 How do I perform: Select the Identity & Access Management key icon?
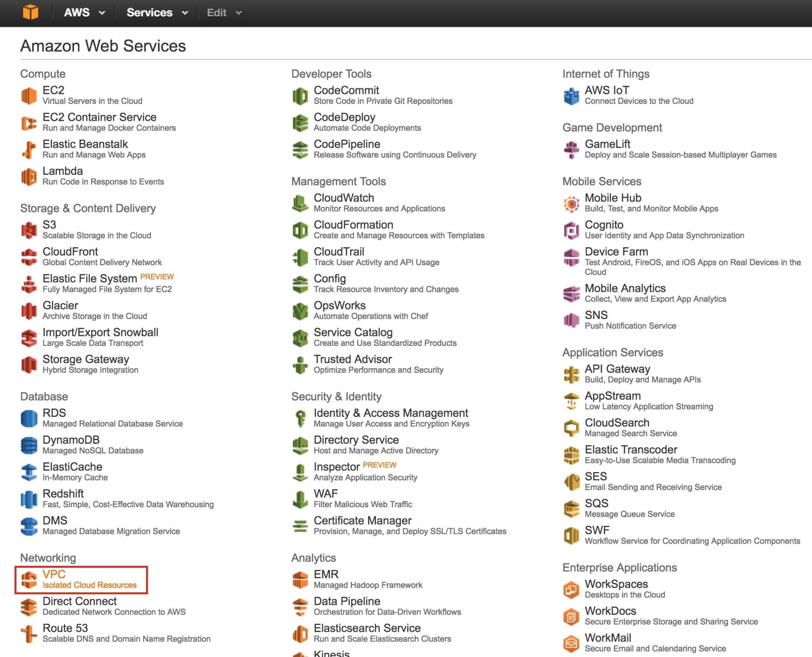(300, 418)
